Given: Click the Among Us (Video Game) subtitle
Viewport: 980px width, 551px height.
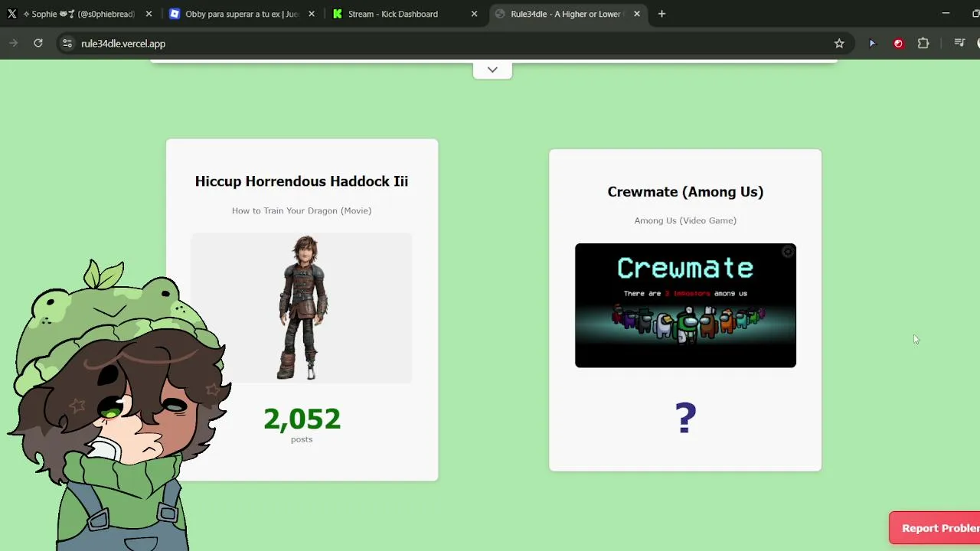Looking at the screenshot, I should pyautogui.click(x=685, y=220).
